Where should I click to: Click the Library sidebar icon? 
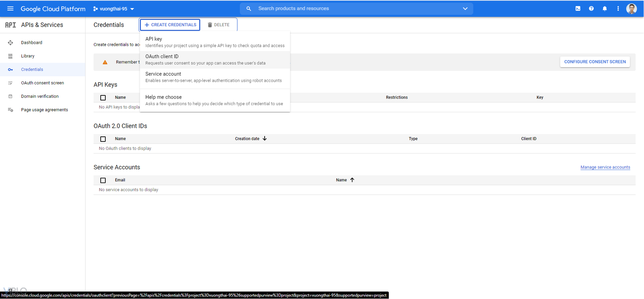point(11,56)
